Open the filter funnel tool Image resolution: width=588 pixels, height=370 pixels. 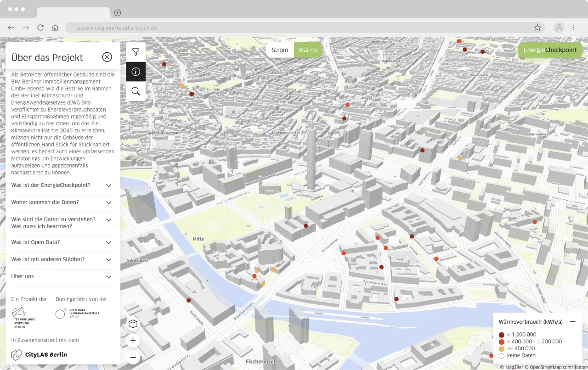[x=136, y=52]
